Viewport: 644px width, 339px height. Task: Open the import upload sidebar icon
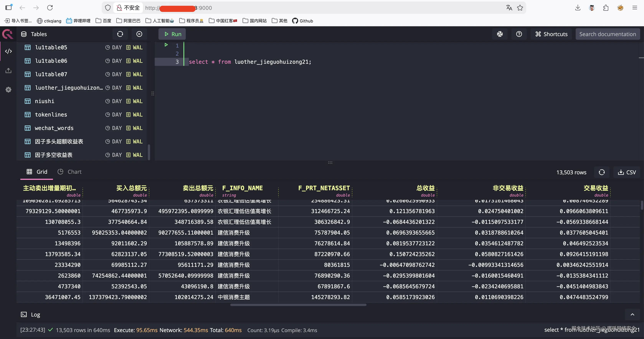[8, 70]
